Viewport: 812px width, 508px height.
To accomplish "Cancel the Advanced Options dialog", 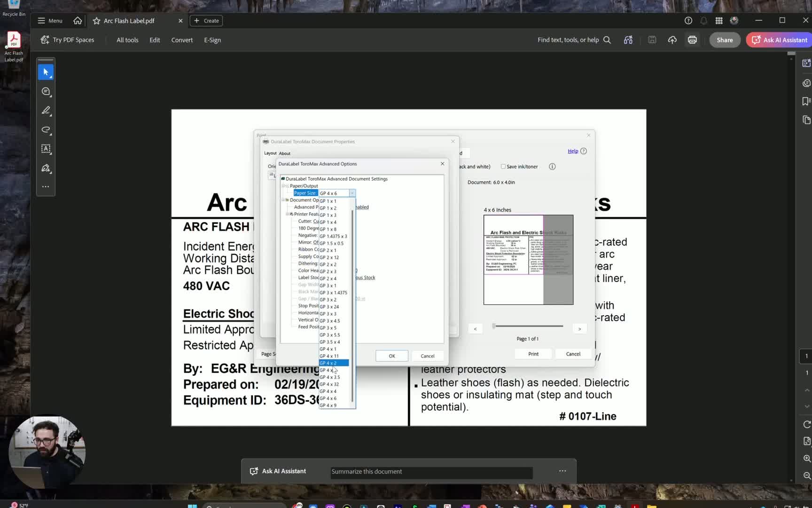I will pos(428,356).
